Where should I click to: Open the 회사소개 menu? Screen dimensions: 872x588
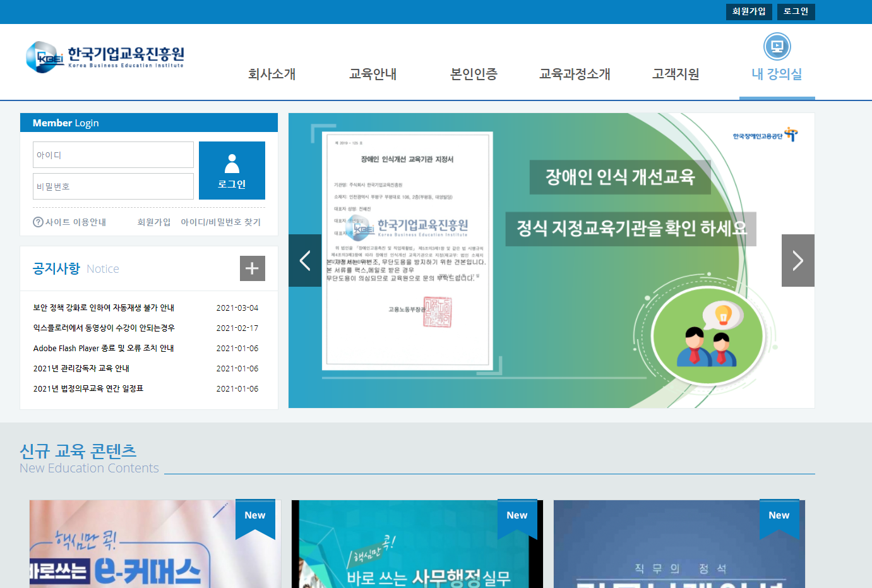(x=272, y=74)
